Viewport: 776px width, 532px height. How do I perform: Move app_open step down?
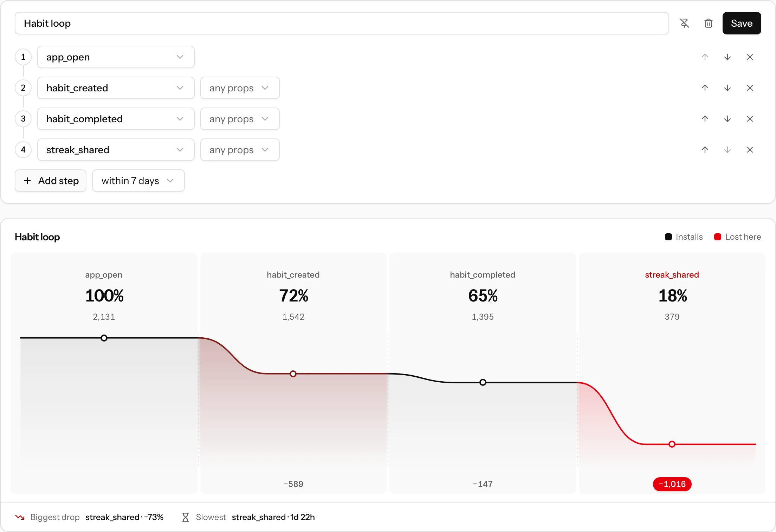727,57
